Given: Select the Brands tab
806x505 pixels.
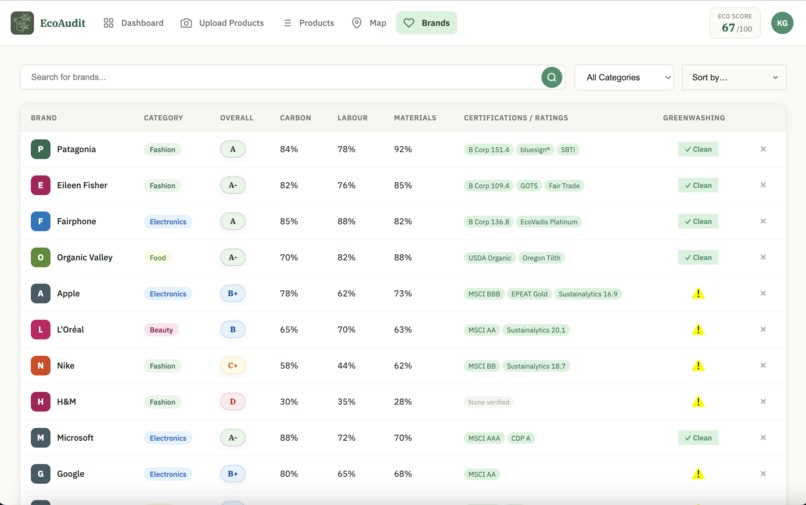Looking at the screenshot, I should point(426,23).
